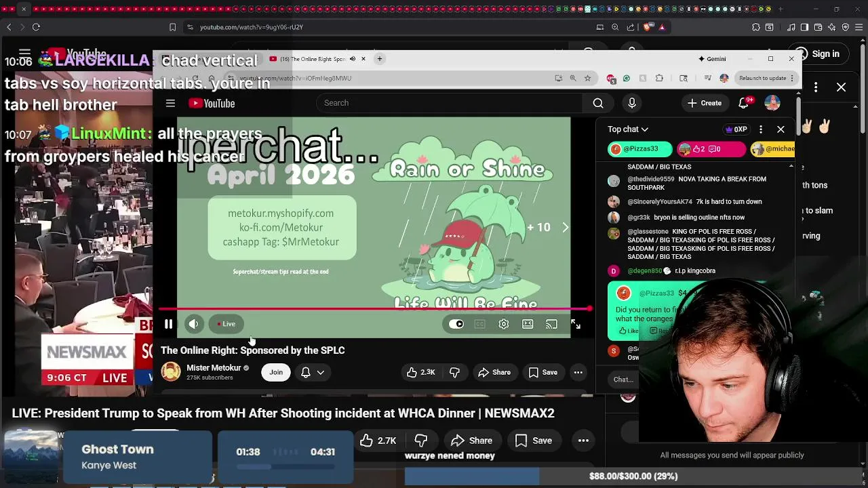Screen dimensions: 868x488
Task: Open new tab in outer Brave tab strip
Action: [x=781, y=9]
